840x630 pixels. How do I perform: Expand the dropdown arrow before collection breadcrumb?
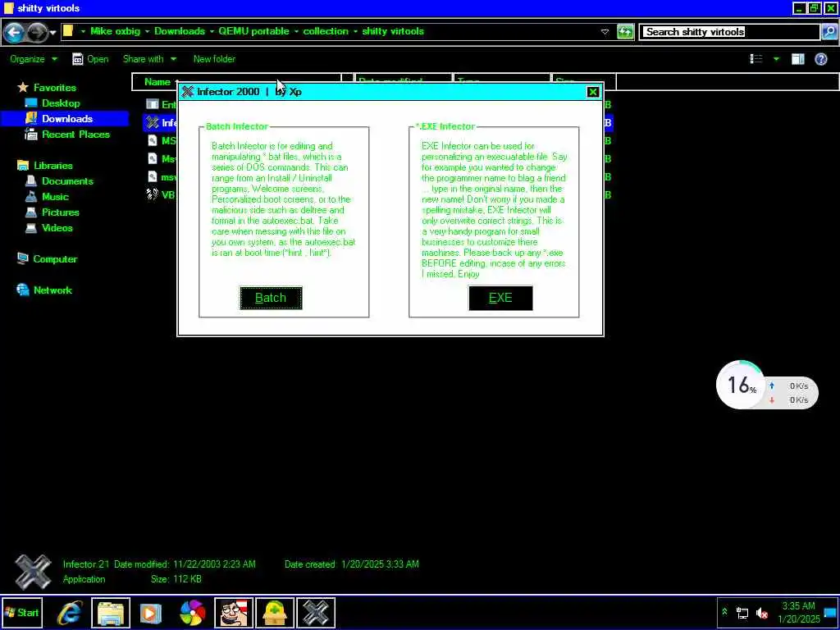point(295,32)
